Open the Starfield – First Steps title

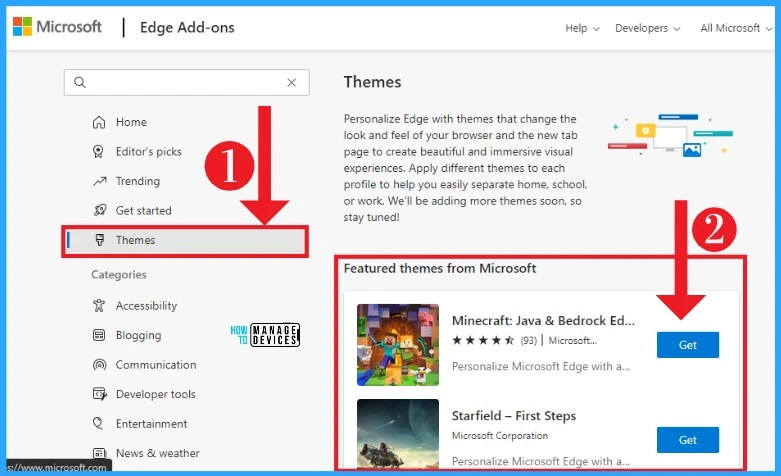pos(514,416)
